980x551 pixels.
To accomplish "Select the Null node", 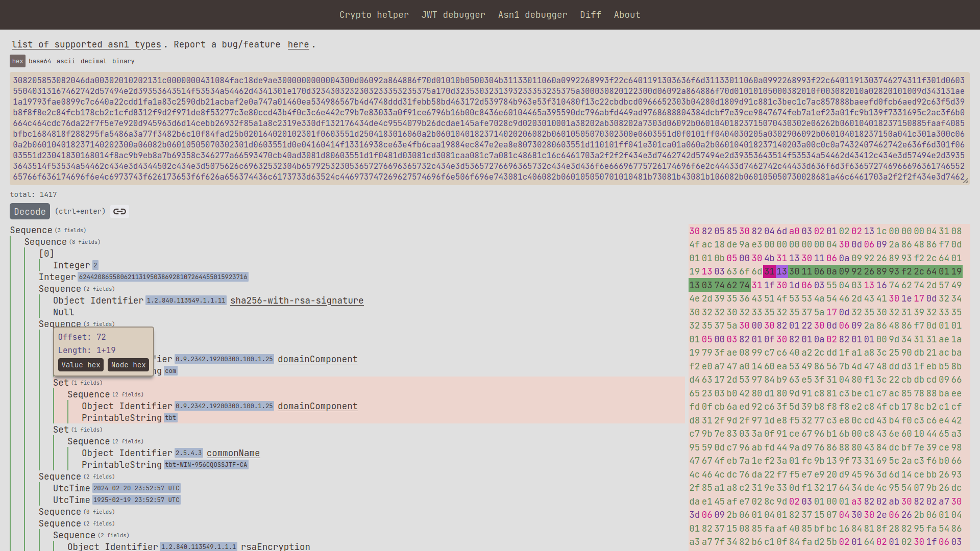I will click(x=64, y=312).
